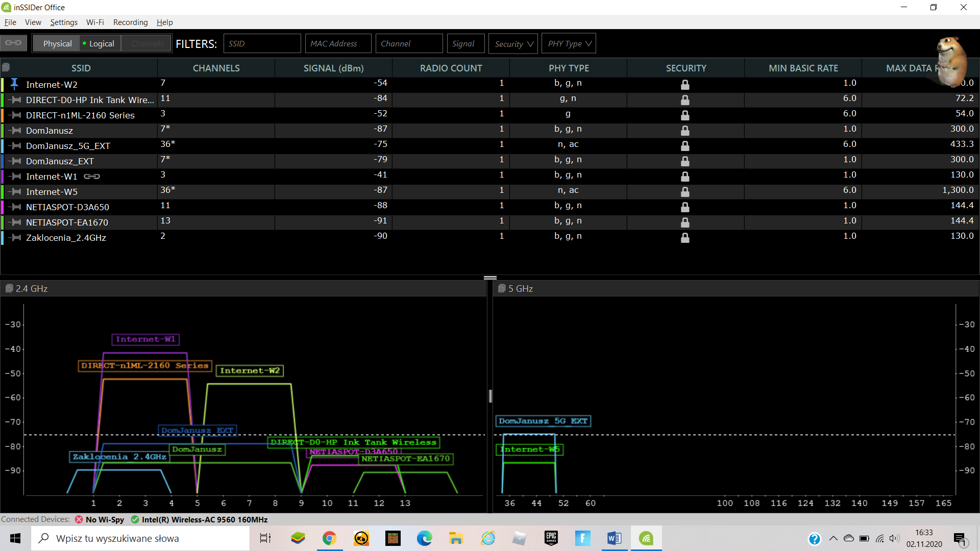Image resolution: width=980 pixels, height=551 pixels.
Task: Click the link icon button left of Physical
Action: [x=14, y=43]
